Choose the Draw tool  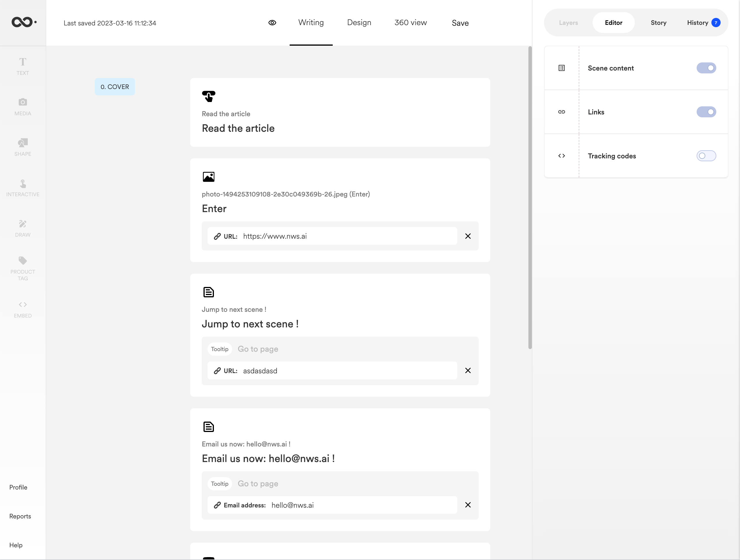point(23,228)
